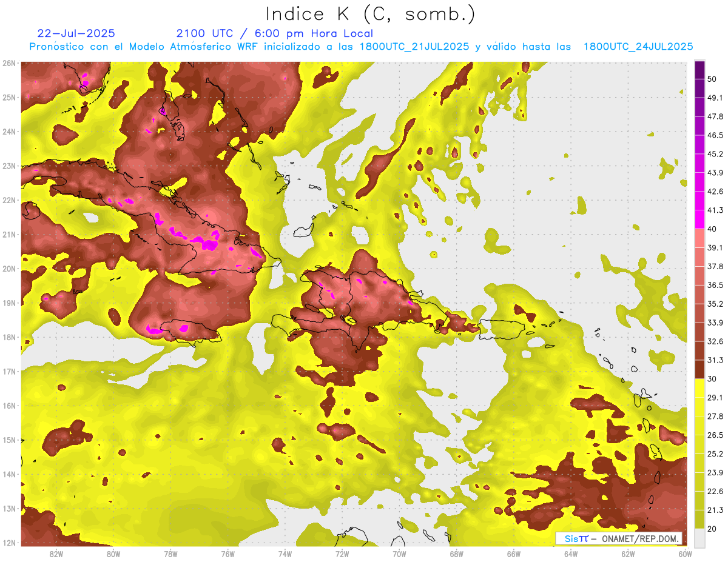Click the magenta colorbar segment between 40 and 41.3

[x=699, y=219]
